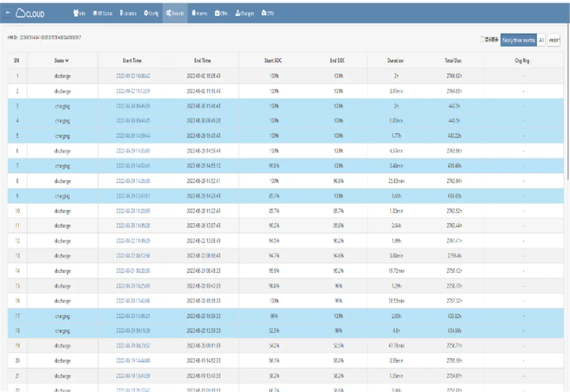This screenshot has height=392, width=570.
Task: Click the back arrow button beside Cloud logo
Action: click(8, 13)
